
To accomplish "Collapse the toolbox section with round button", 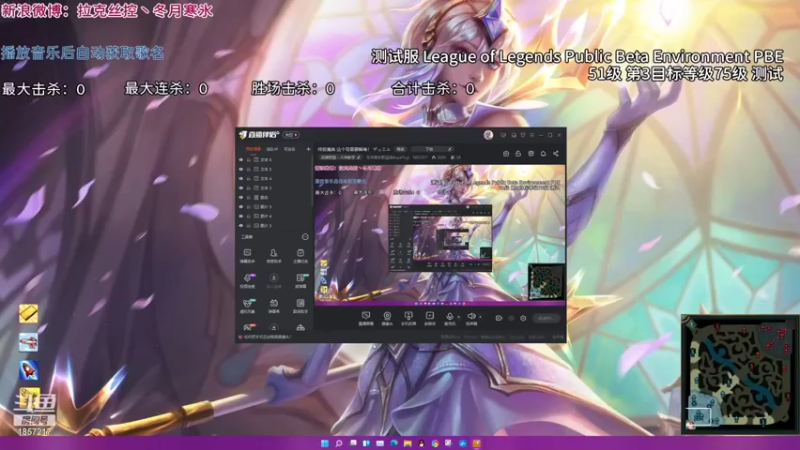I will click(x=305, y=237).
